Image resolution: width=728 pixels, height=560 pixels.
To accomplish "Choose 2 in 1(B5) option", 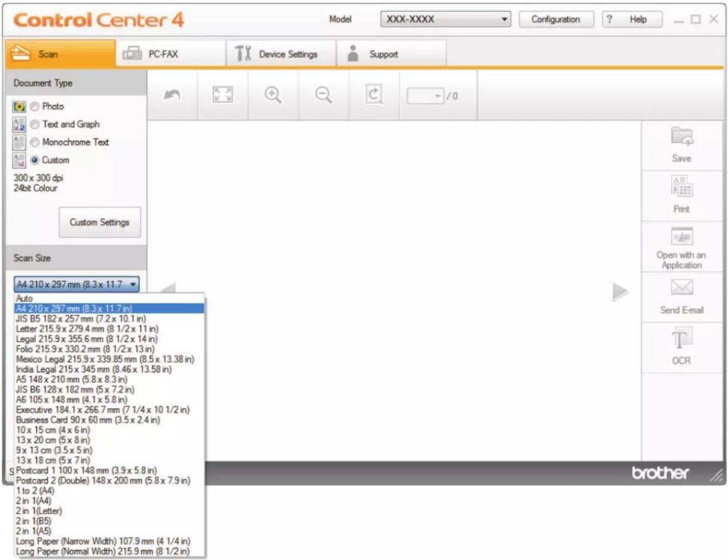I will 109,520.
